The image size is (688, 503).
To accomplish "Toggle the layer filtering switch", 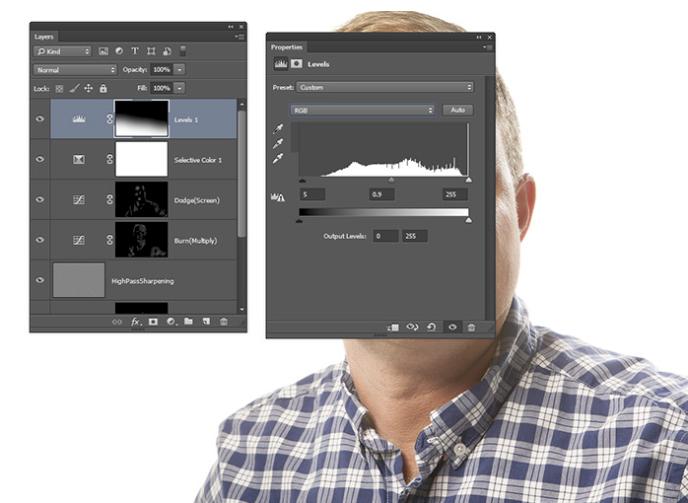I will point(183,51).
